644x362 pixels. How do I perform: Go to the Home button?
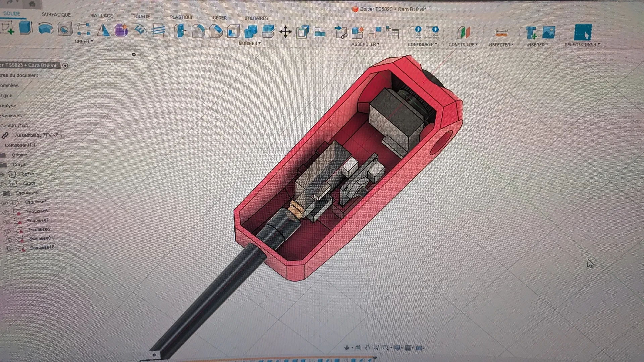[32, 4]
